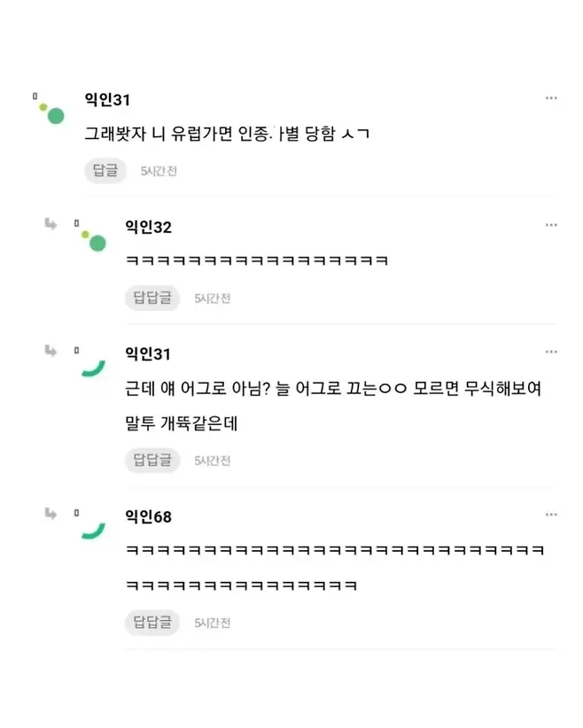Open the three-dot menu on 익인68 reply

pos(551,515)
